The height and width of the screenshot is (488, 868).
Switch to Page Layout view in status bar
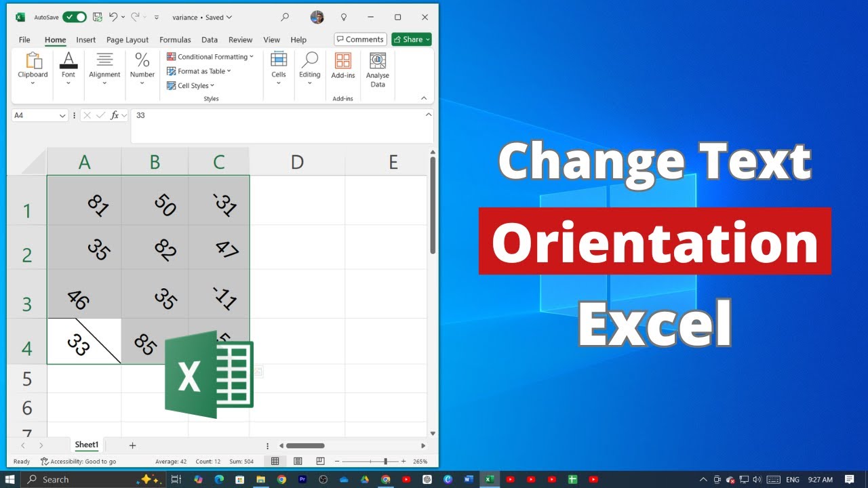[x=298, y=462]
